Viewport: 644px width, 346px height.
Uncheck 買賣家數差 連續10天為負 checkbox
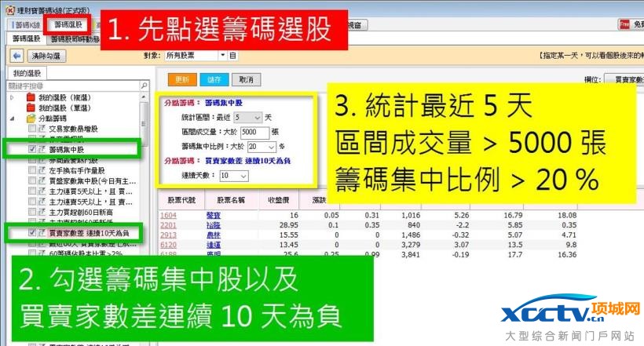pos(31,233)
